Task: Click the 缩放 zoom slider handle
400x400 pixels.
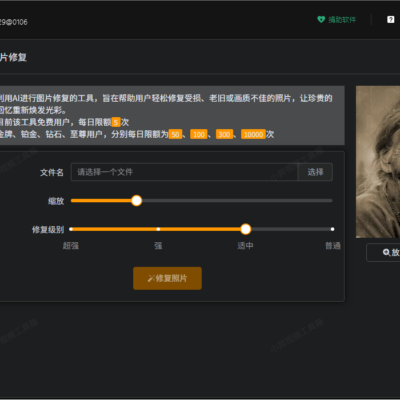Action: pyautogui.click(x=136, y=201)
